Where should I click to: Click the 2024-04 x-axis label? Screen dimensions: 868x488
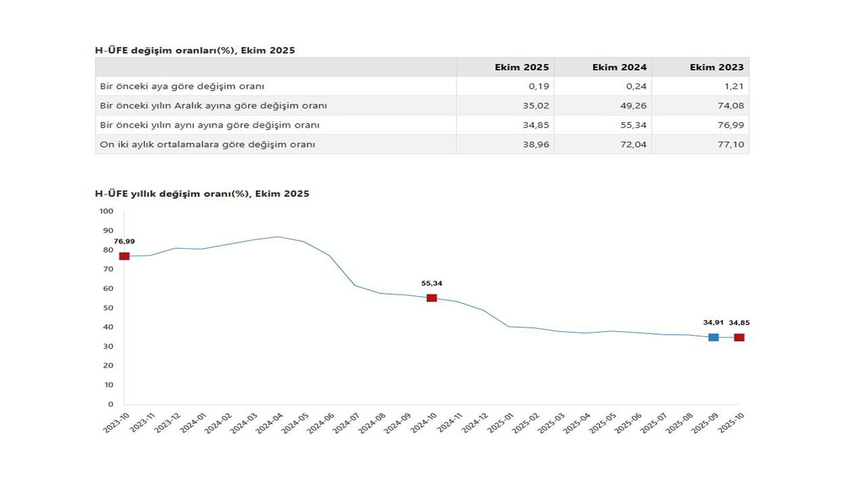click(x=267, y=425)
